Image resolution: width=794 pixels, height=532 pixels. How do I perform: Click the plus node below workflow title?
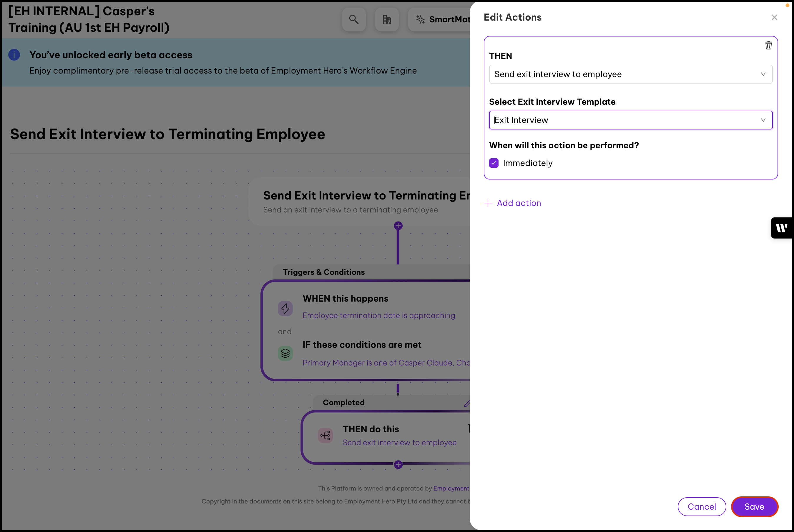pyautogui.click(x=398, y=226)
